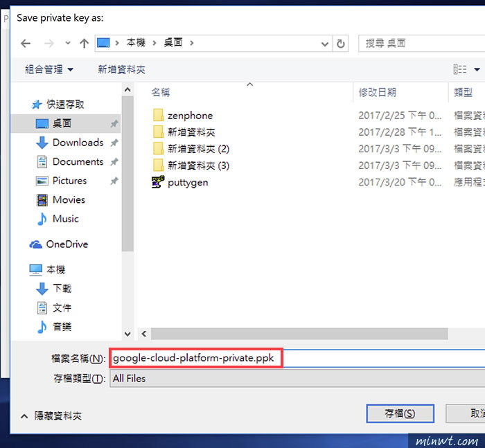Collapse folders with 隱藏資料夾
The image size is (485, 448).
coord(51,416)
